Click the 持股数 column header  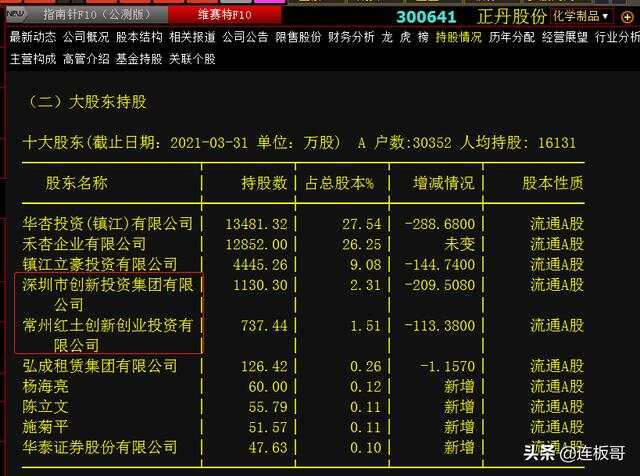[264, 183]
